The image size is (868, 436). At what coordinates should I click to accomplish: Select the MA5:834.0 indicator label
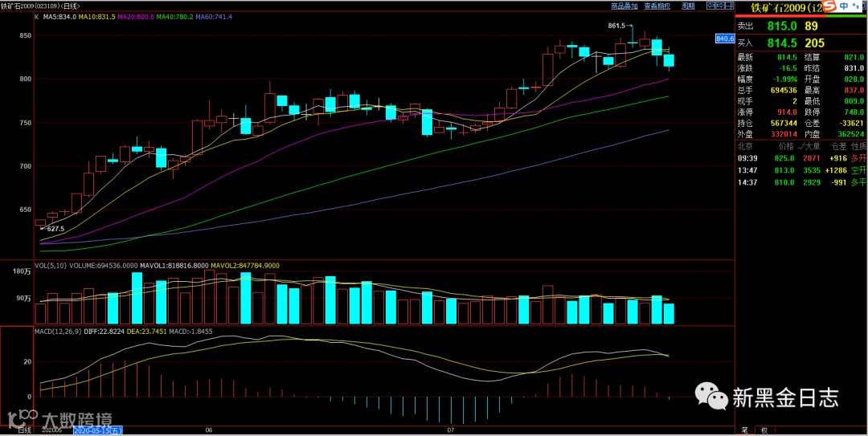(x=59, y=17)
